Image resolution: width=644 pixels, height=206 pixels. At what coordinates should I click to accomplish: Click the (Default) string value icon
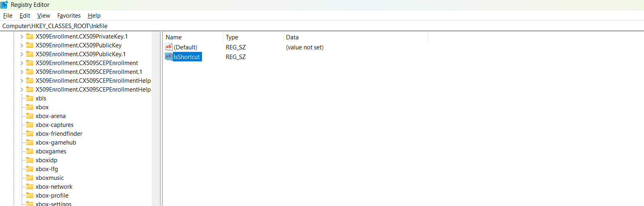pyautogui.click(x=169, y=47)
